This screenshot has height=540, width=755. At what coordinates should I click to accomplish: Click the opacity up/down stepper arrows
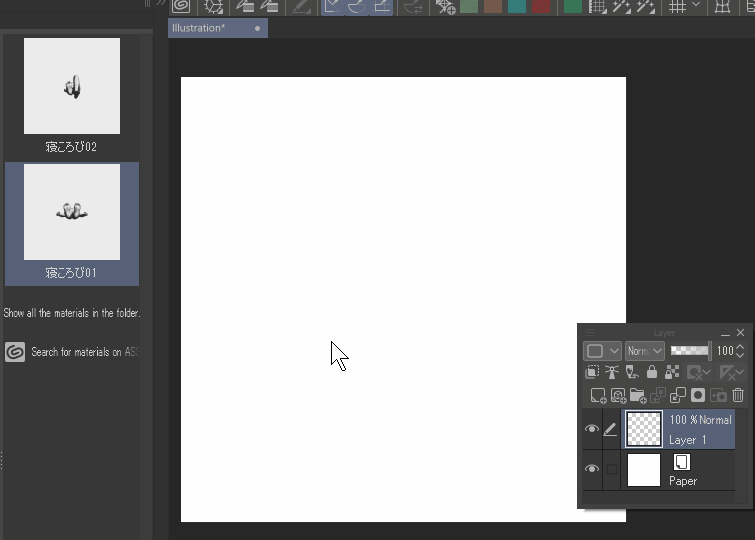(x=741, y=351)
